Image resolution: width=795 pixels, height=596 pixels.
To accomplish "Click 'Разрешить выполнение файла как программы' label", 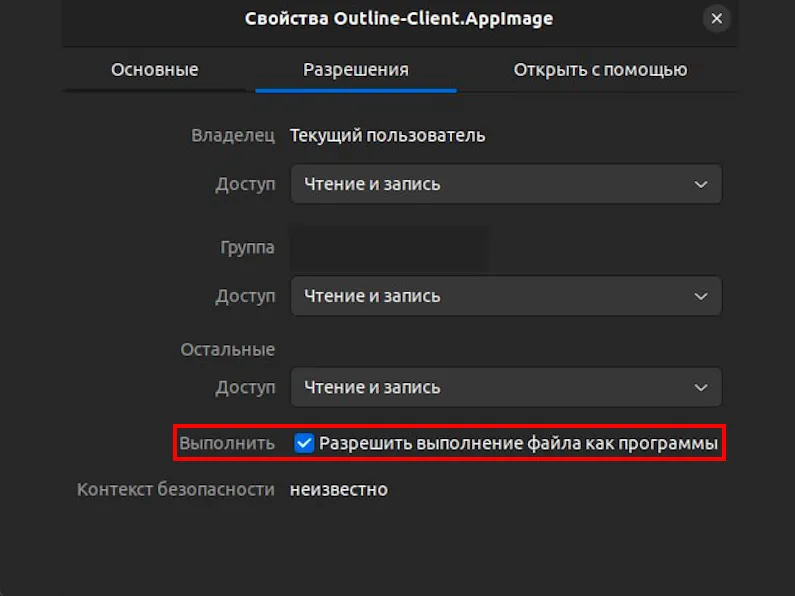I will pos(518,443).
